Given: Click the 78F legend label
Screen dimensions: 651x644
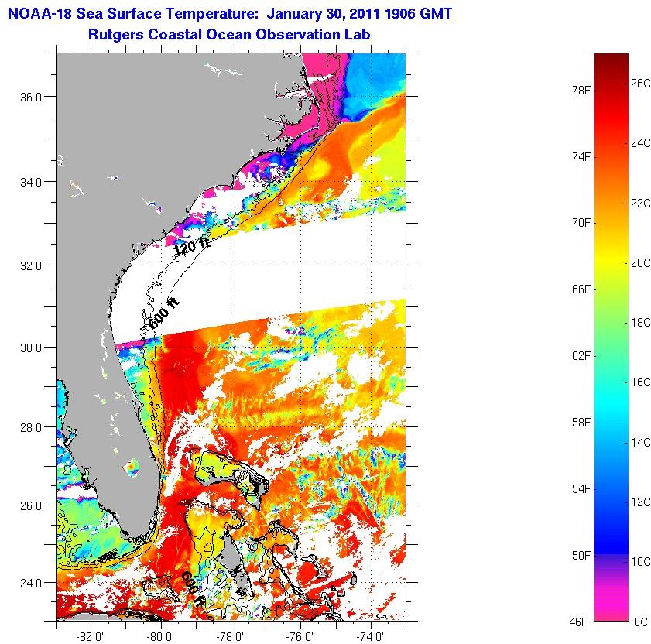Looking at the screenshot, I should click(581, 90).
